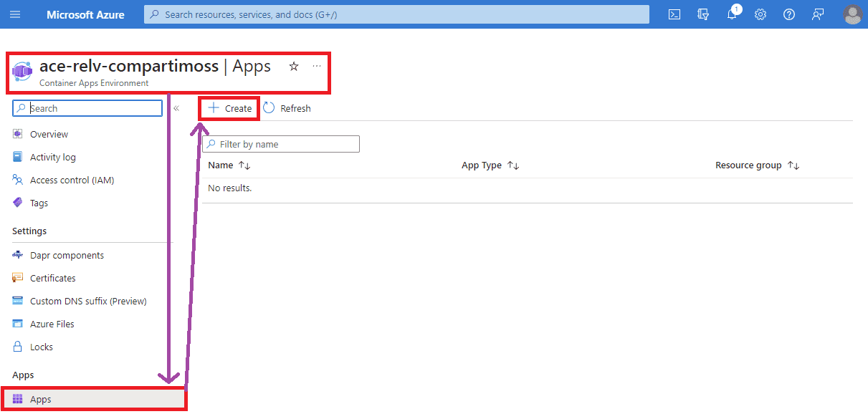Open the feedback icon in the header
Image resolution: width=868 pixels, height=414 pixels.
(818, 14)
